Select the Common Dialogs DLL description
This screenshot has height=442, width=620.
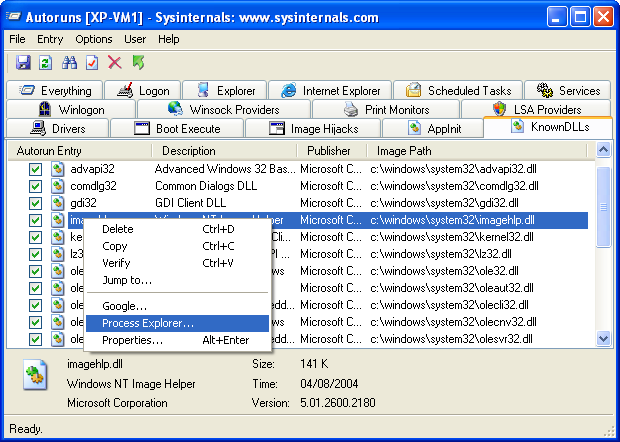click(x=206, y=186)
